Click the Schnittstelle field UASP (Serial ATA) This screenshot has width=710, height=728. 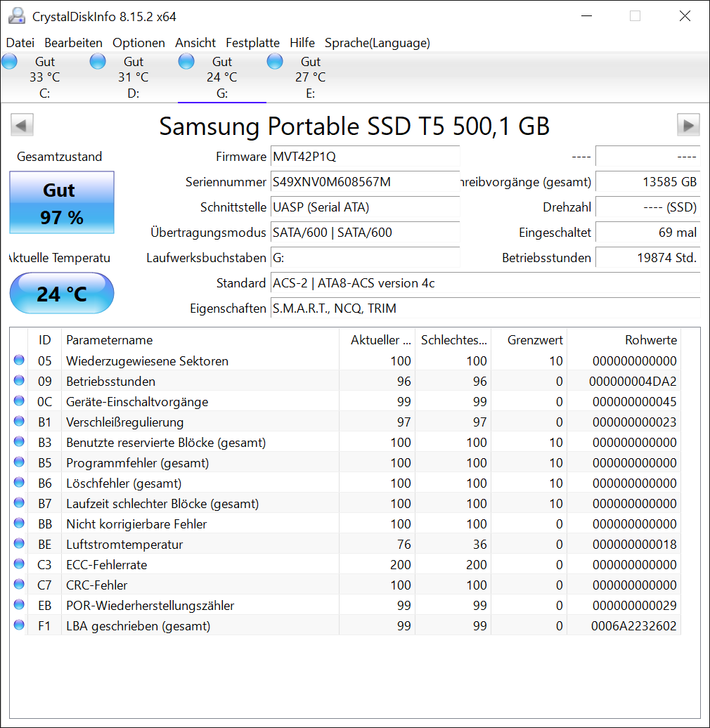click(x=365, y=207)
